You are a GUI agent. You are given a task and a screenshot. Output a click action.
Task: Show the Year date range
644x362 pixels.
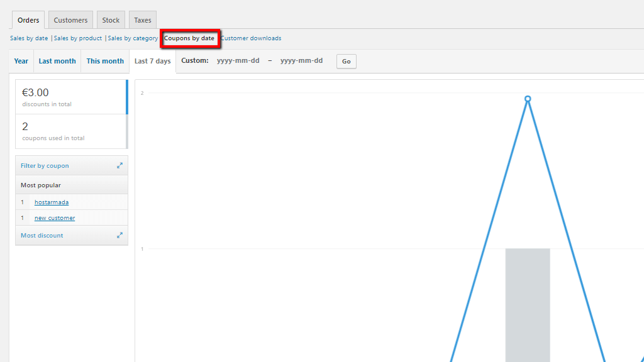tap(21, 61)
